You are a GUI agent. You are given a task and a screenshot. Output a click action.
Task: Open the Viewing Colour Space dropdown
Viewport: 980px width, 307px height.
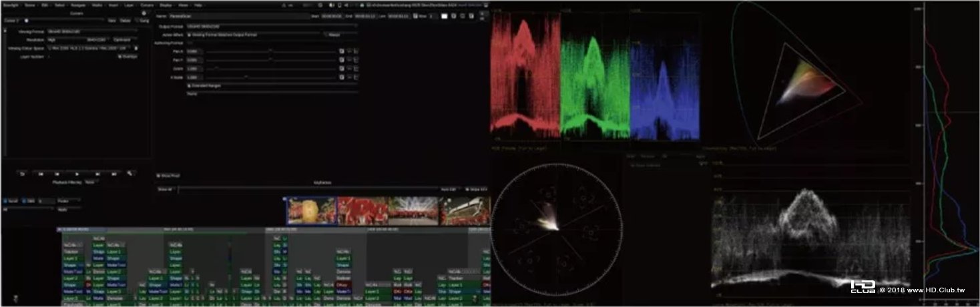coord(88,48)
